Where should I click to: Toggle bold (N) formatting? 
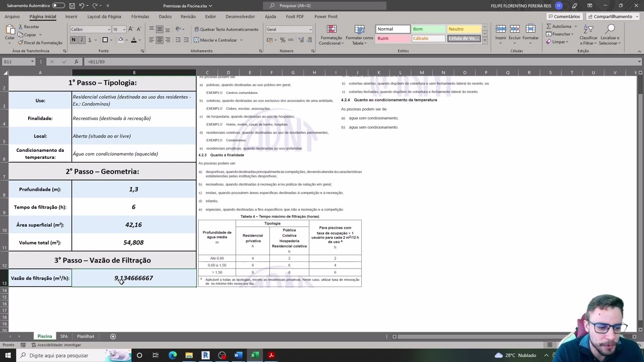coord(73,40)
